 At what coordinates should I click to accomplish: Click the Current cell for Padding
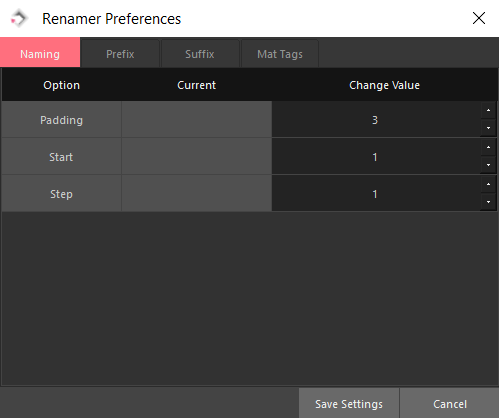tap(197, 120)
